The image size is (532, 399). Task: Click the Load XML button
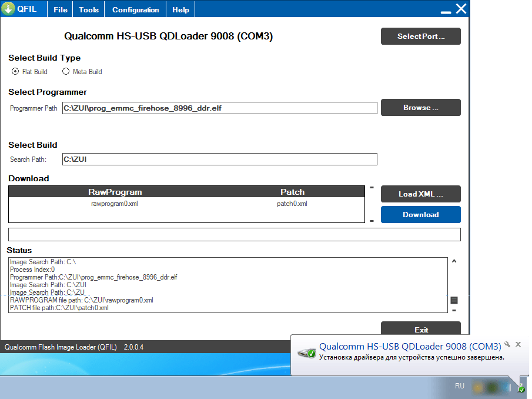pyautogui.click(x=421, y=194)
